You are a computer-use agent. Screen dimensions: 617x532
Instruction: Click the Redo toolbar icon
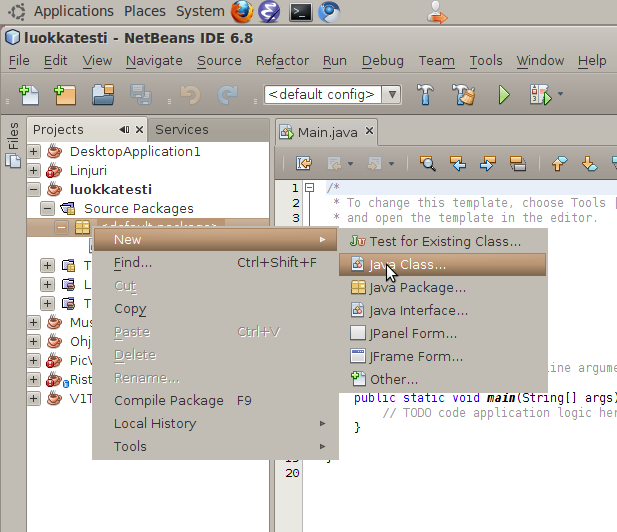pyautogui.click(x=227, y=95)
